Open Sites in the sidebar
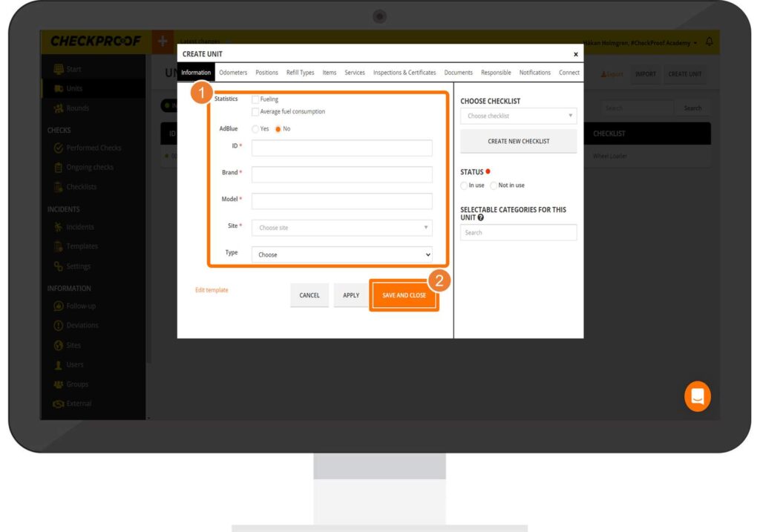Viewport: 760px width, 532px height. pos(73,345)
